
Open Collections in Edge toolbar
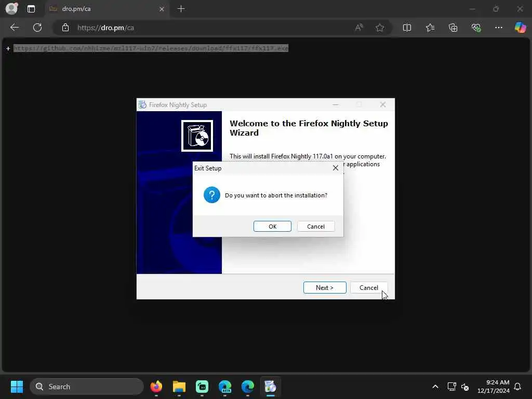[453, 28]
